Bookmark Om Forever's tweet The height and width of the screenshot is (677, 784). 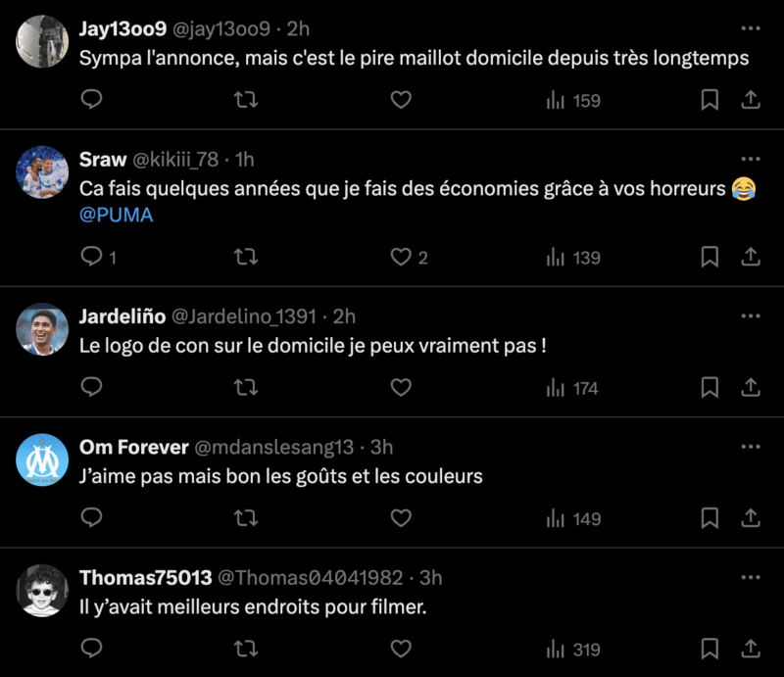(x=710, y=518)
